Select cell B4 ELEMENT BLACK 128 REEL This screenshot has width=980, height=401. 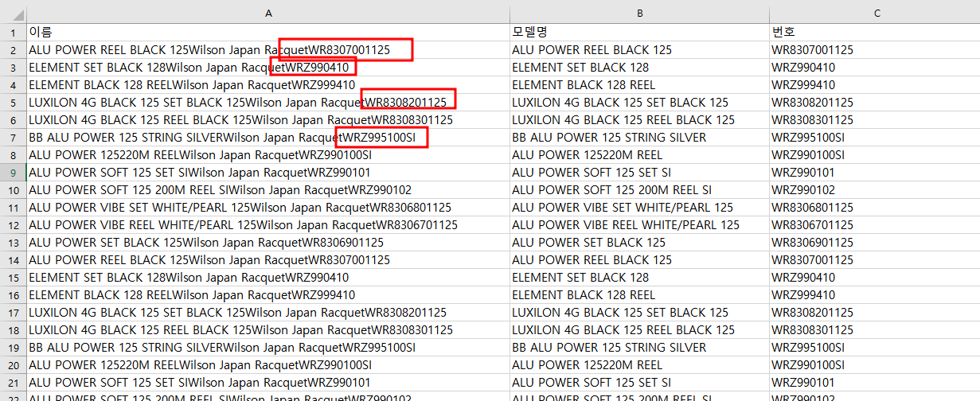click(639, 85)
